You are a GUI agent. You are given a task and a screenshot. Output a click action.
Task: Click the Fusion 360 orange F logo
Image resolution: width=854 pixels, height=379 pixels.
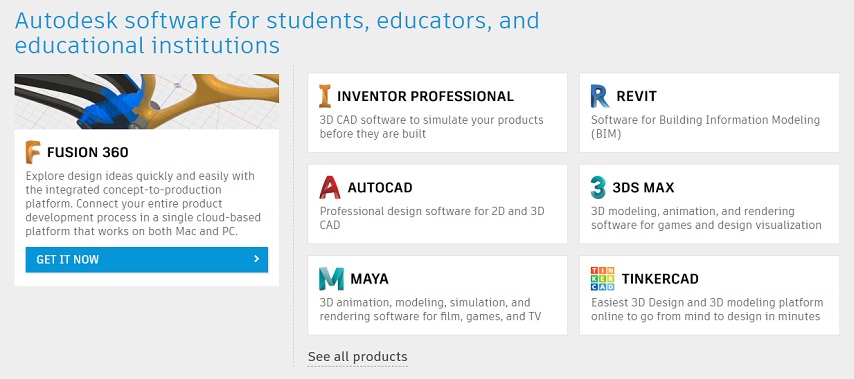(x=33, y=152)
